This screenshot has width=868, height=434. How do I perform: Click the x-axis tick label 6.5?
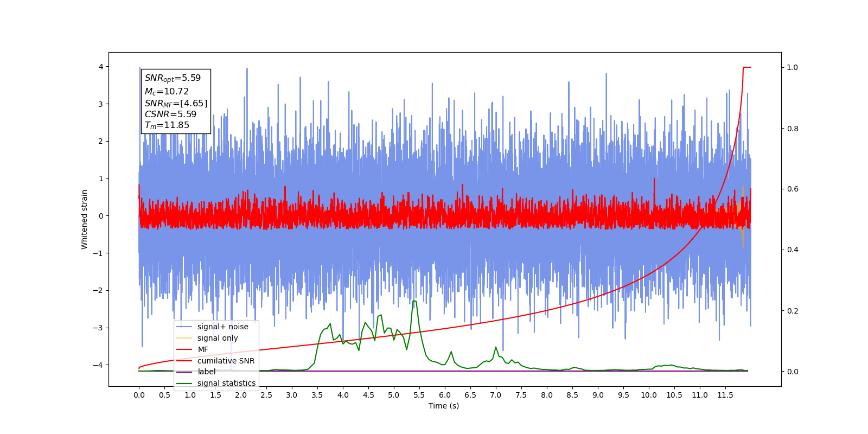pos(470,395)
